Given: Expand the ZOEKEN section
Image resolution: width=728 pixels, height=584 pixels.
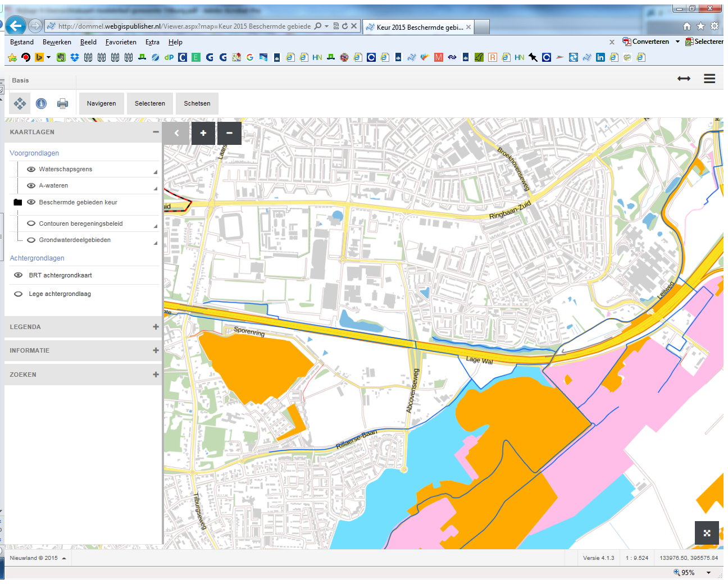Looking at the screenshot, I should click(156, 375).
